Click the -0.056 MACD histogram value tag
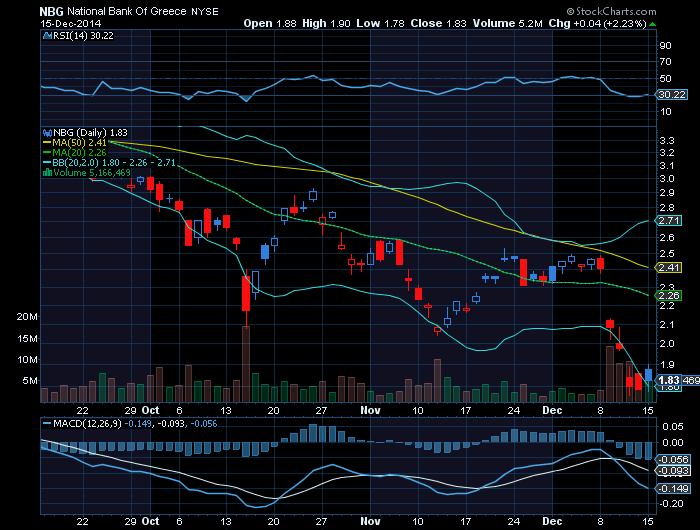 673,460
